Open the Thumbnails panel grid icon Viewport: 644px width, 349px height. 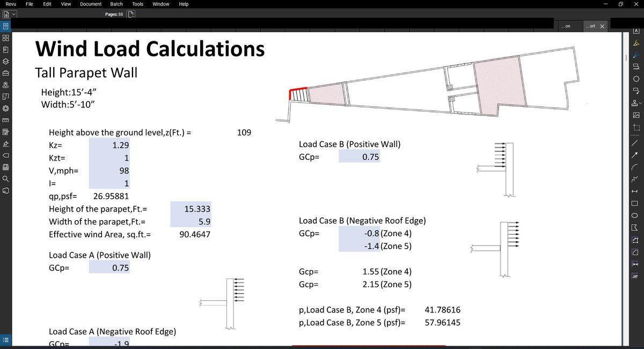5,38
